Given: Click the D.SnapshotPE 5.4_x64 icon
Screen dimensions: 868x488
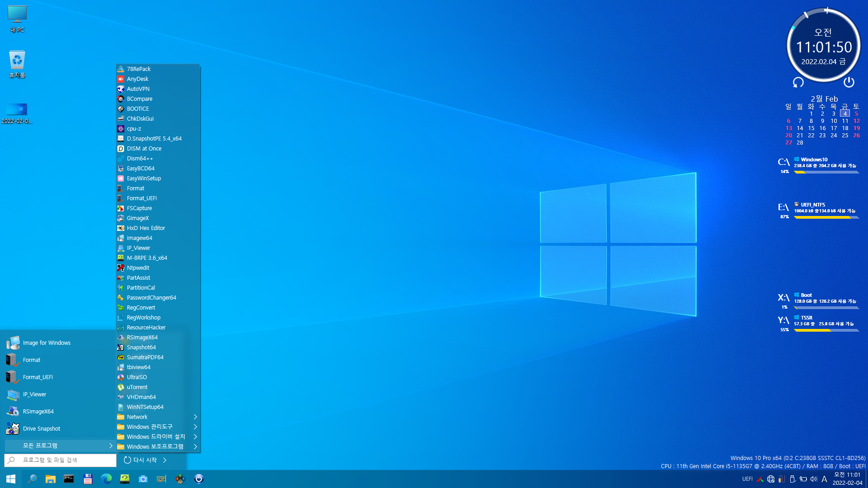Looking at the screenshot, I should tap(121, 139).
